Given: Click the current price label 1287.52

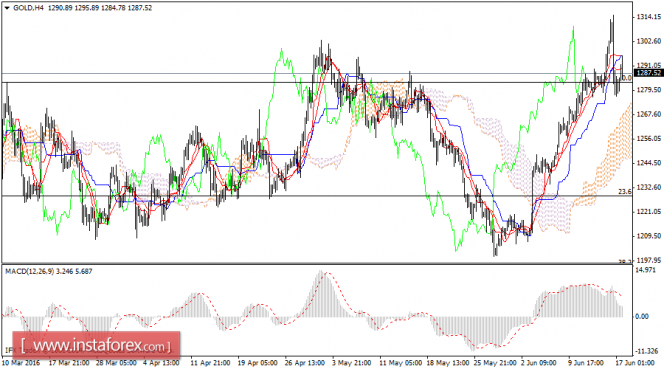Looking at the screenshot, I should pos(649,73).
